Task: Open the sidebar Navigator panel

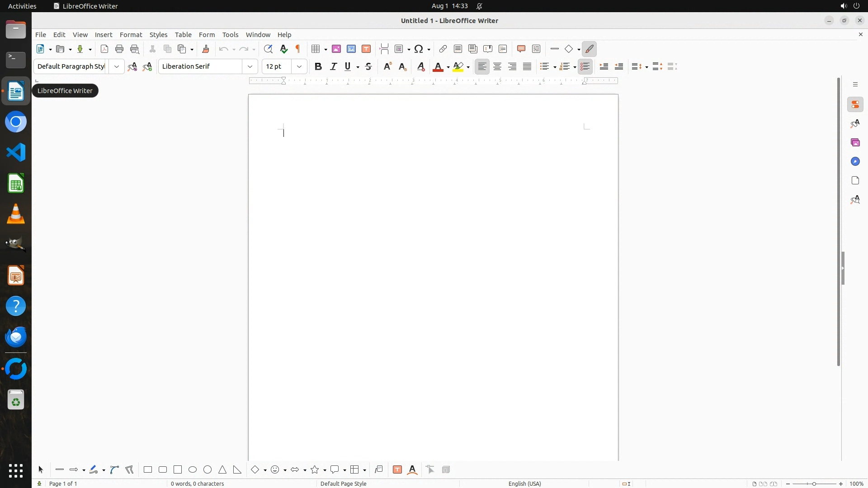Action: click(x=855, y=162)
